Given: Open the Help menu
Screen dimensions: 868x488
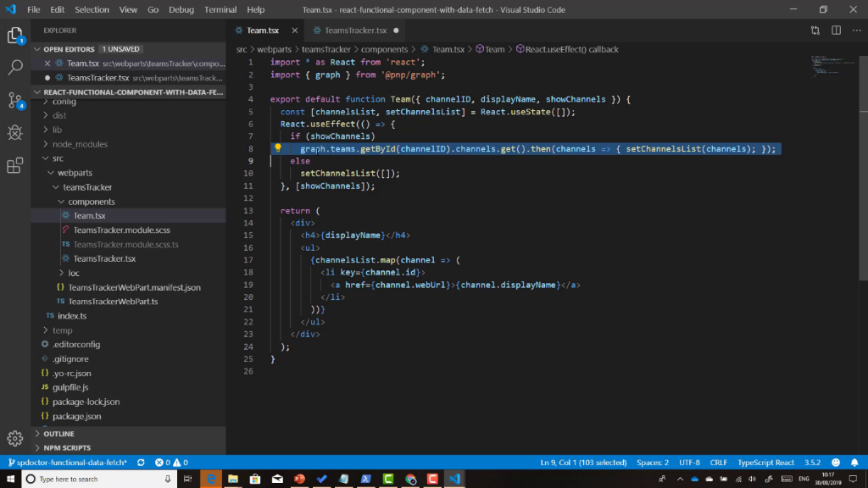Looking at the screenshot, I should 255,9.
